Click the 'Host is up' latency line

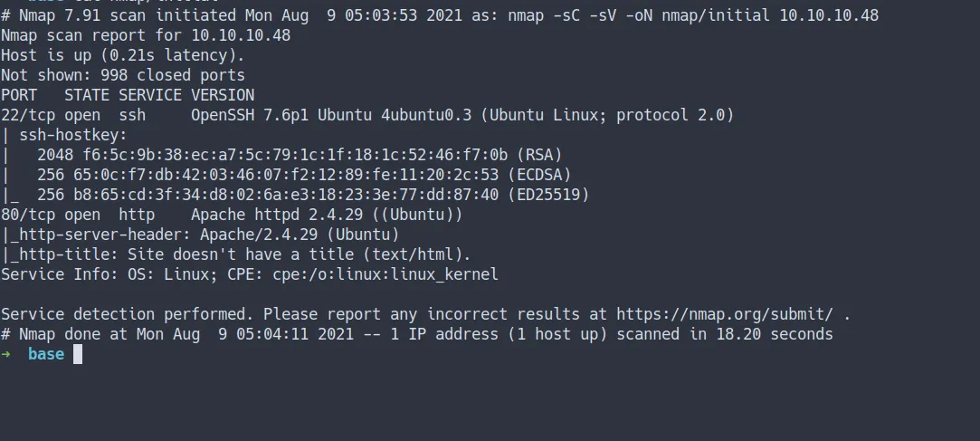[x=118, y=55]
